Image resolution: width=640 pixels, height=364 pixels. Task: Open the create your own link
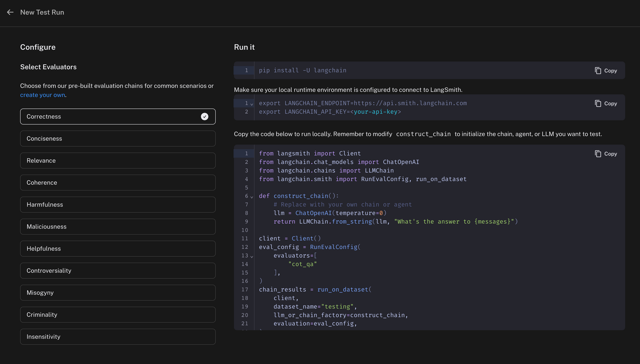click(x=43, y=95)
